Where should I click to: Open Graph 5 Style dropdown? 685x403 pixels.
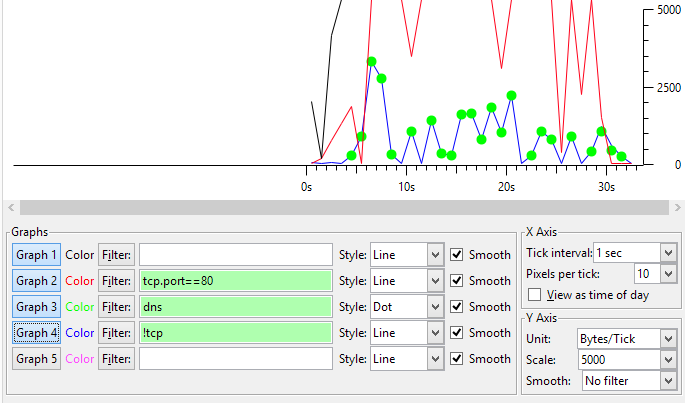point(407,359)
